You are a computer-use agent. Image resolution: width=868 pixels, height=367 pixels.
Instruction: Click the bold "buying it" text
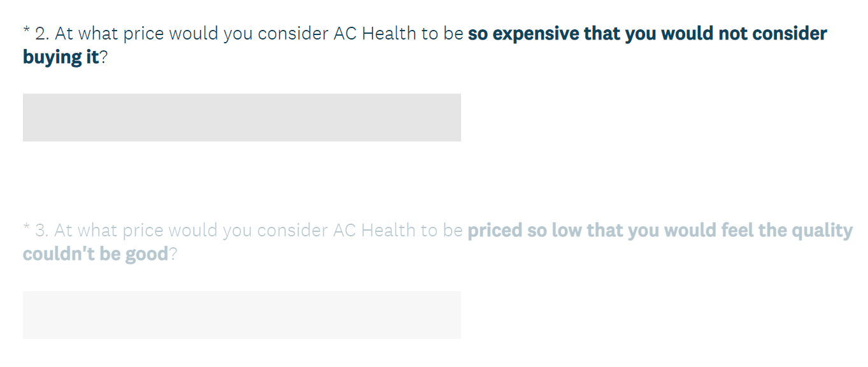61,58
